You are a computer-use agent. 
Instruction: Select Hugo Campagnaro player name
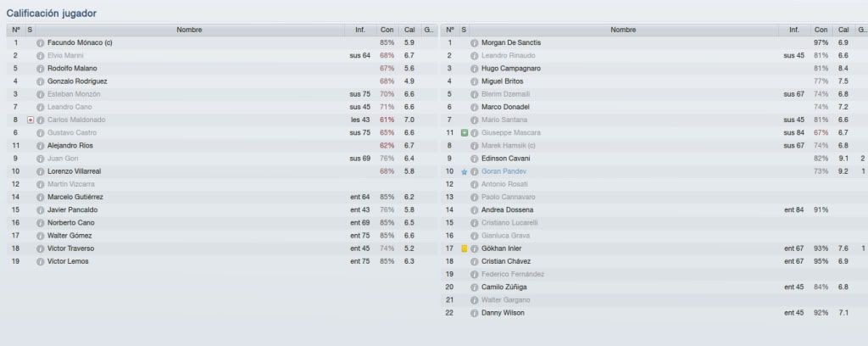pyautogui.click(x=511, y=69)
